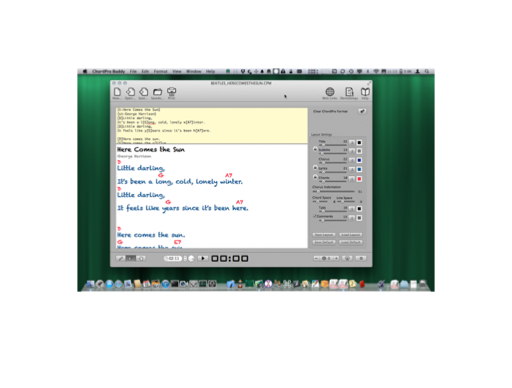Toggle the round button beside Subtitle
Image resolution: width=512 pixels, height=388 pixels.
315,149
